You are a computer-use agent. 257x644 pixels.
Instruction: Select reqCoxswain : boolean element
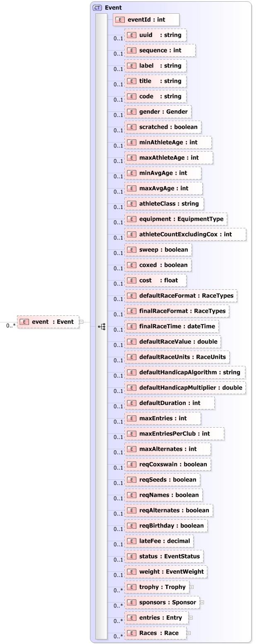(168, 464)
